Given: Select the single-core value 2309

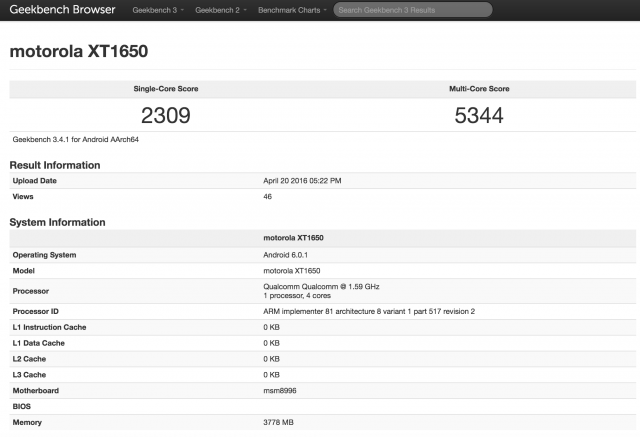Looking at the screenshot, I should coord(166,115).
